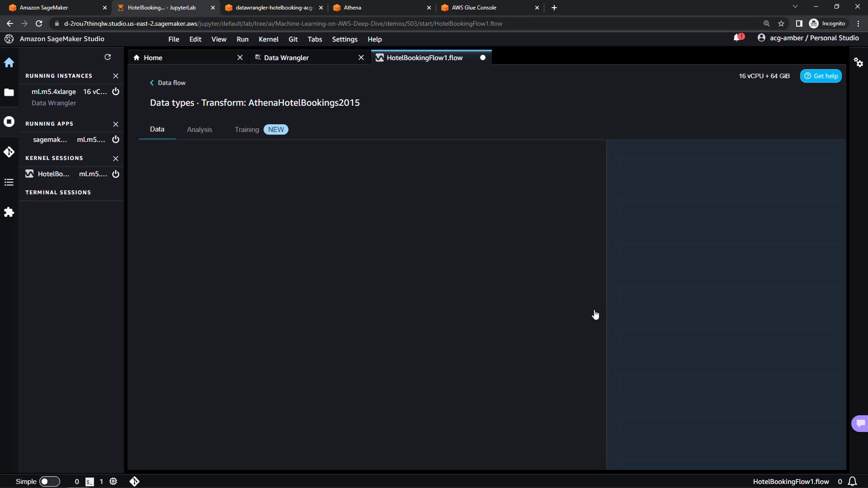This screenshot has height=488, width=868.
Task: Open the Git sidebar icon
Action: [9, 152]
